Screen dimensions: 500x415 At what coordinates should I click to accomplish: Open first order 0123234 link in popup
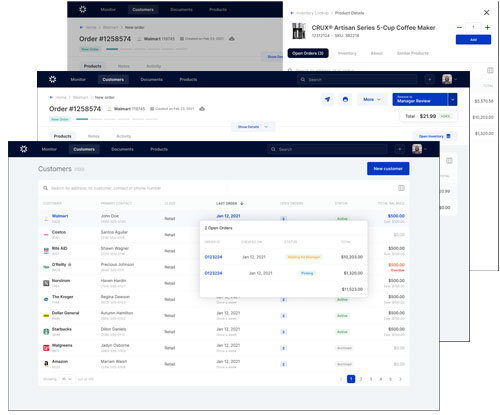coord(213,257)
